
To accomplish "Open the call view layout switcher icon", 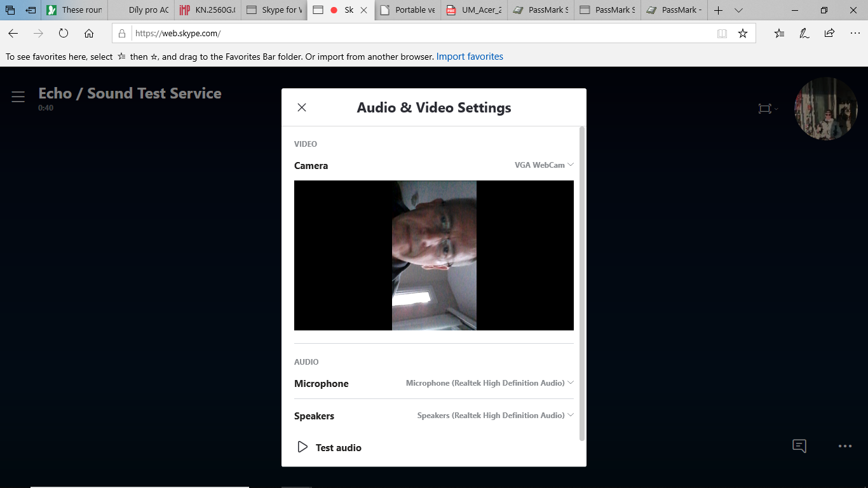I will [x=768, y=109].
